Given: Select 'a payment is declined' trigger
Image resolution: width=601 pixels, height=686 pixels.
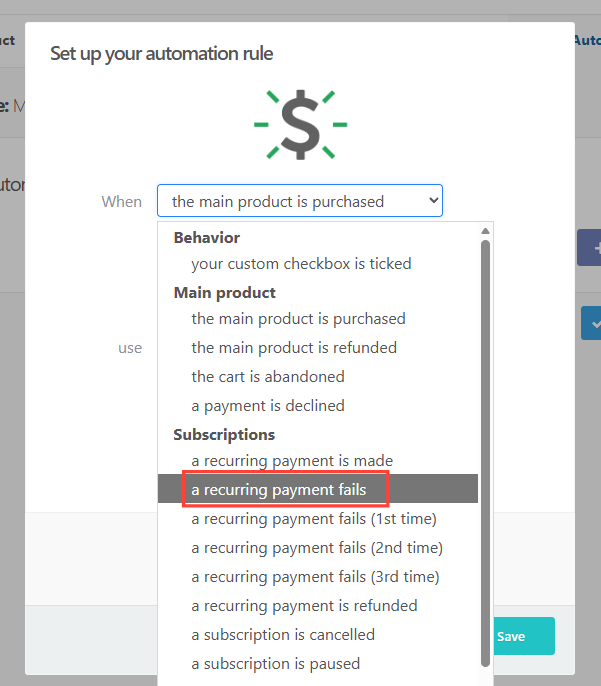Looking at the screenshot, I should [x=268, y=406].
